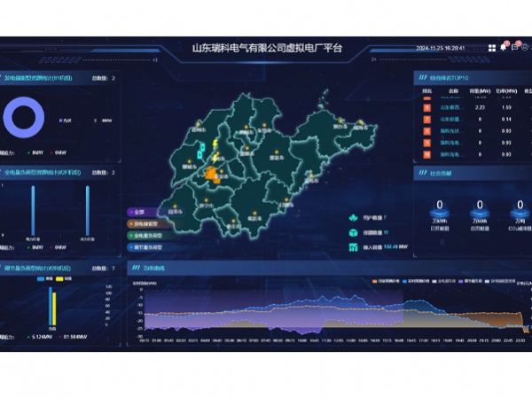Select the 全部 map filter
The width and height of the screenshot is (532, 398).
coord(142,212)
